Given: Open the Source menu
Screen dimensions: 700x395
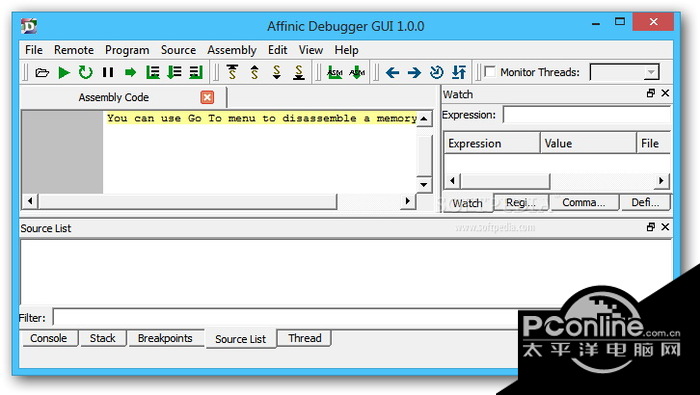Looking at the screenshot, I should pos(179,50).
